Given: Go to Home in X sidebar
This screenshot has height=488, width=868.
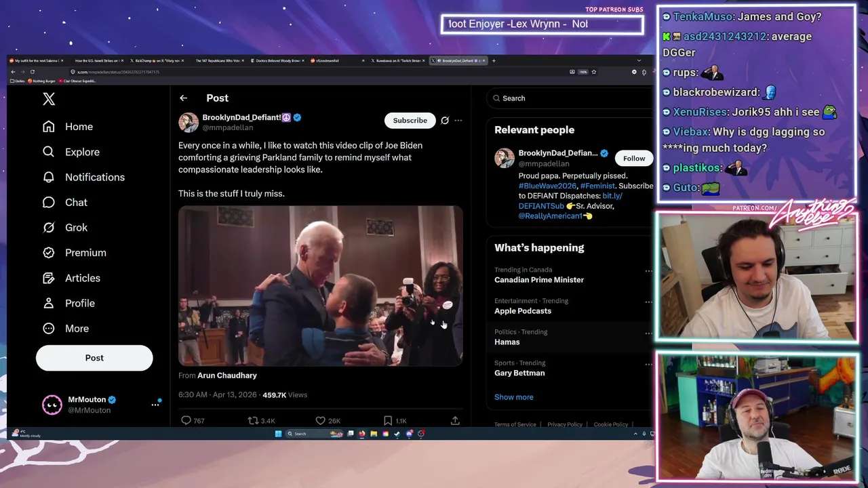Looking at the screenshot, I should tap(68, 127).
